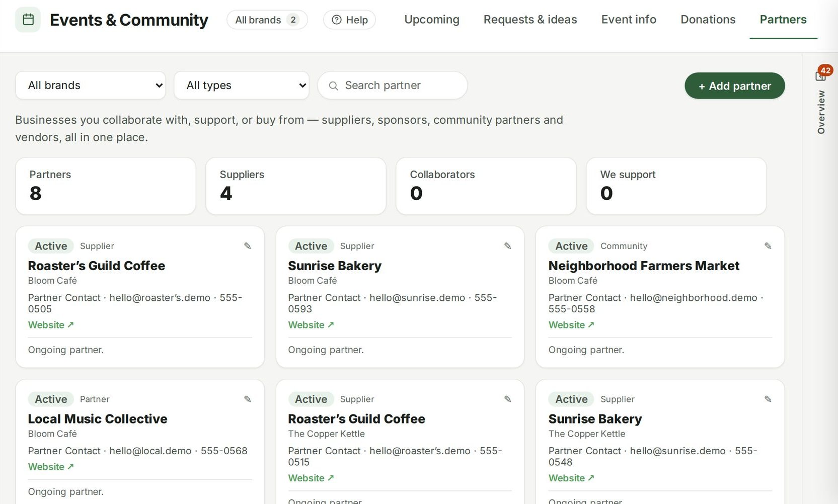
Task: Go to the Donations tab
Action: [x=708, y=20]
